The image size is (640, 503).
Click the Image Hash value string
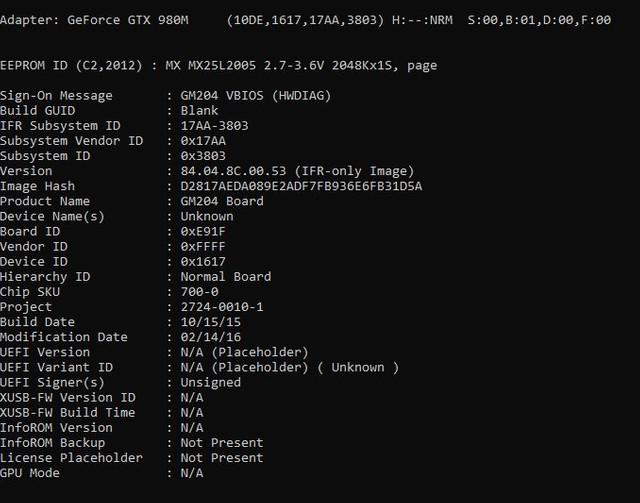click(301, 186)
